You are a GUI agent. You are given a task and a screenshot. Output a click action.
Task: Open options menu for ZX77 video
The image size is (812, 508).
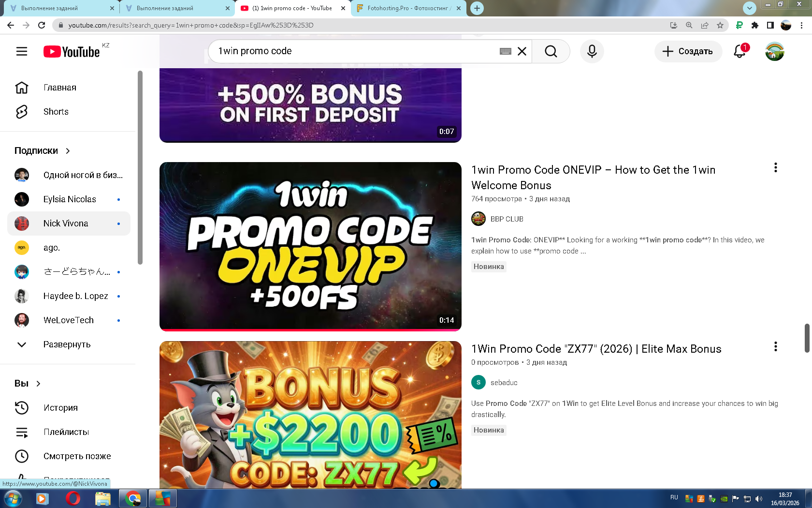776,347
